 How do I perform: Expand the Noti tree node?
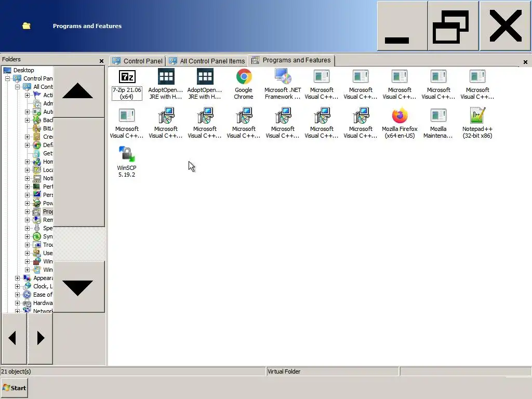pos(27,179)
